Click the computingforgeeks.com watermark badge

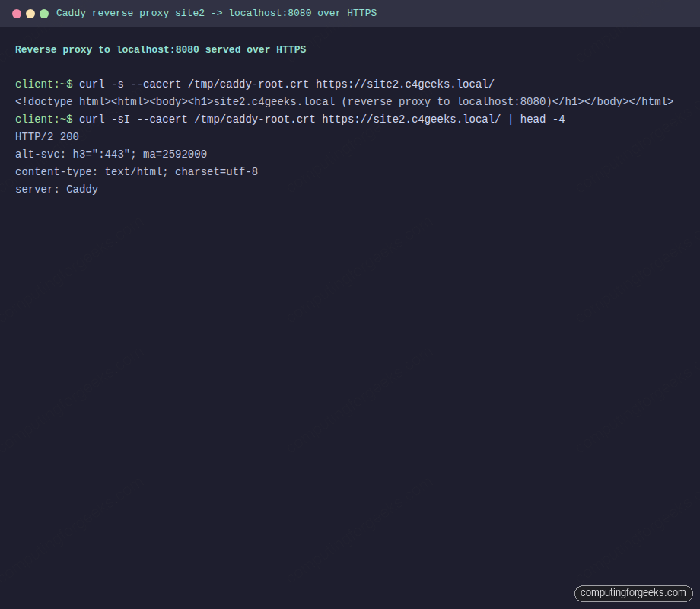pyautogui.click(x=634, y=593)
